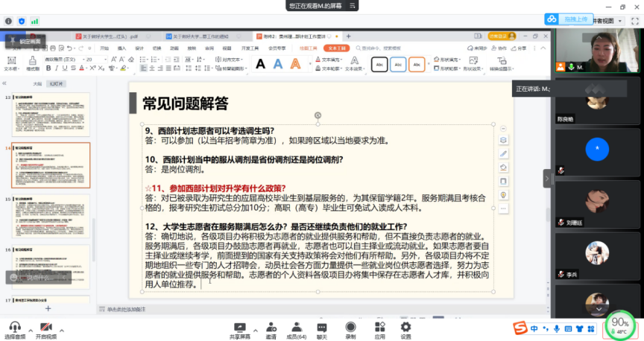Start recording with the 录制 button
644x341 pixels.
click(x=350, y=330)
